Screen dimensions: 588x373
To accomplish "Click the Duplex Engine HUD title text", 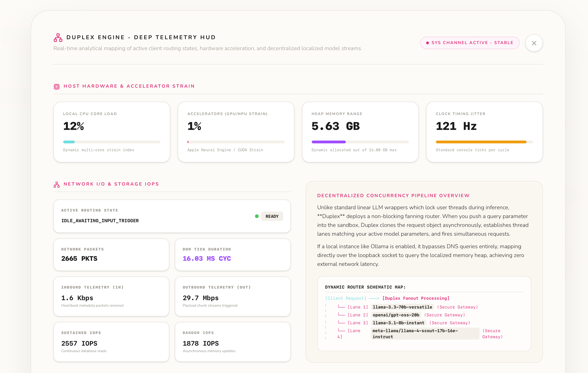I will (x=141, y=38).
